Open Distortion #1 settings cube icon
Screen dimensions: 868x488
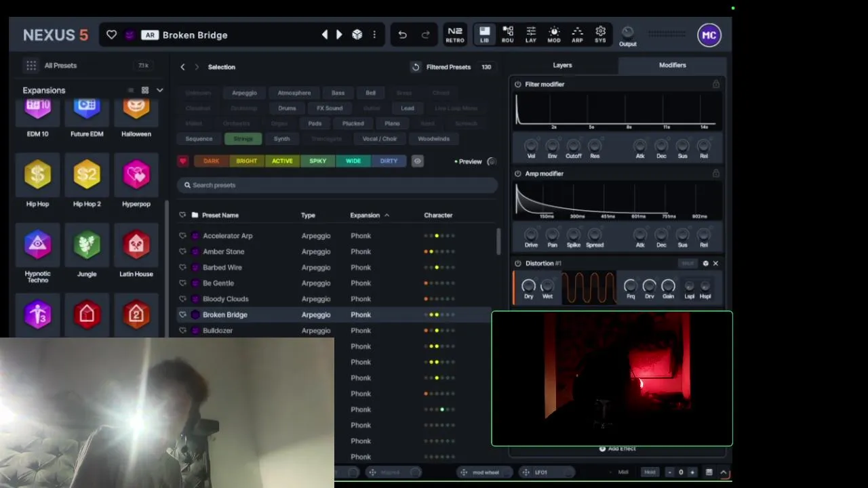pos(705,263)
